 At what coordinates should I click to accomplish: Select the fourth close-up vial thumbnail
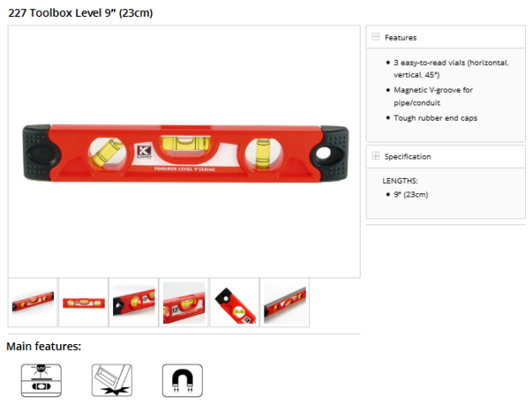184,302
